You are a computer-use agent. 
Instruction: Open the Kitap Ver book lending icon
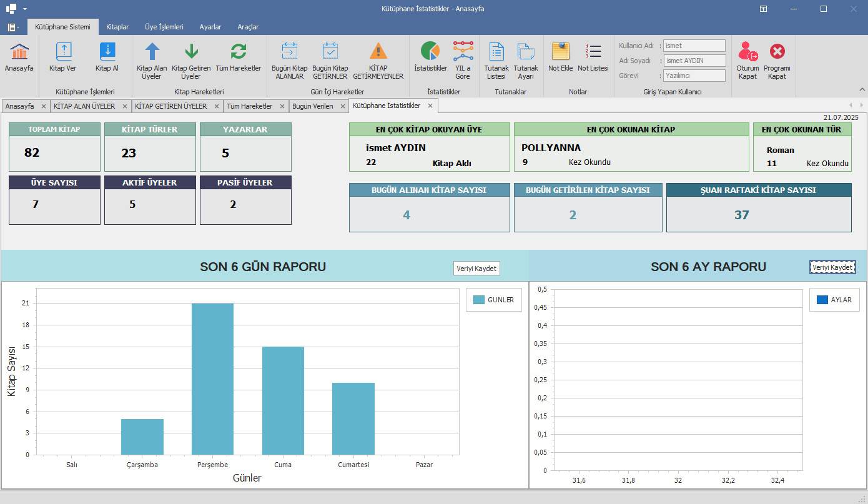point(63,52)
